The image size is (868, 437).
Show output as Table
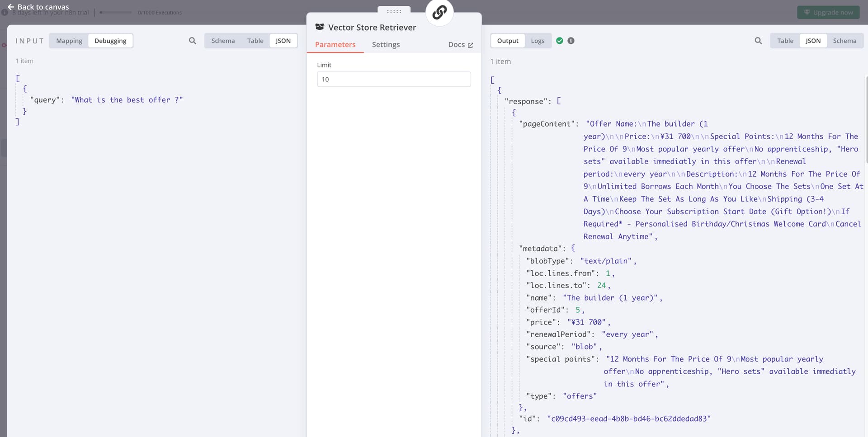pos(785,41)
